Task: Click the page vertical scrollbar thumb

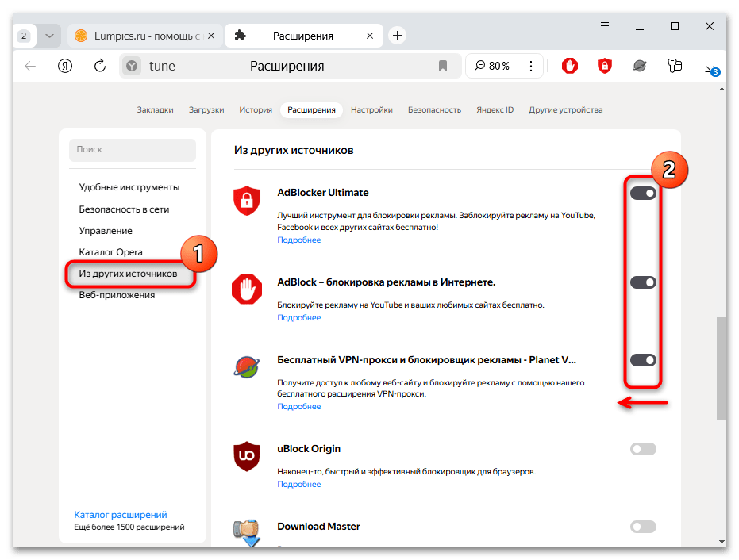Action: click(x=722, y=369)
